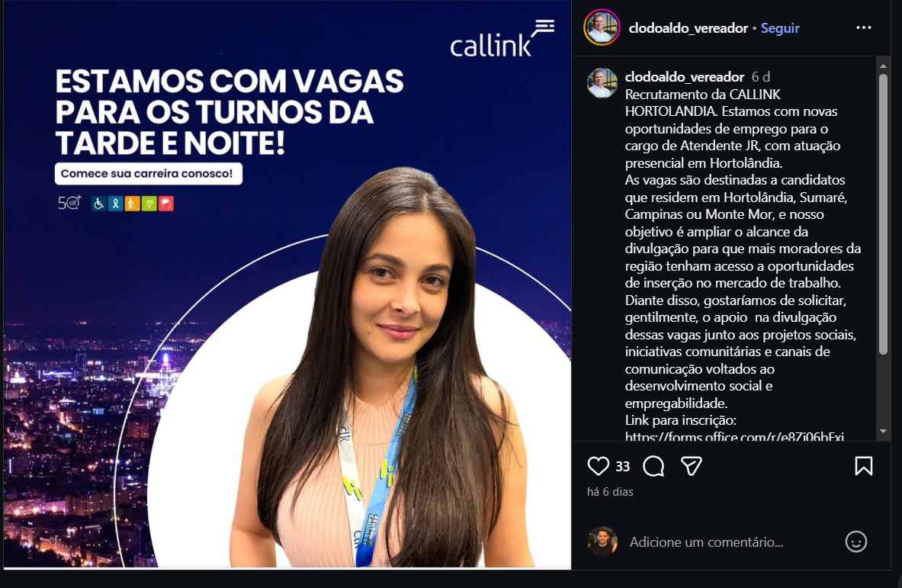Share post using paper plane icon
This screenshot has height=588, width=902.
tap(691, 466)
